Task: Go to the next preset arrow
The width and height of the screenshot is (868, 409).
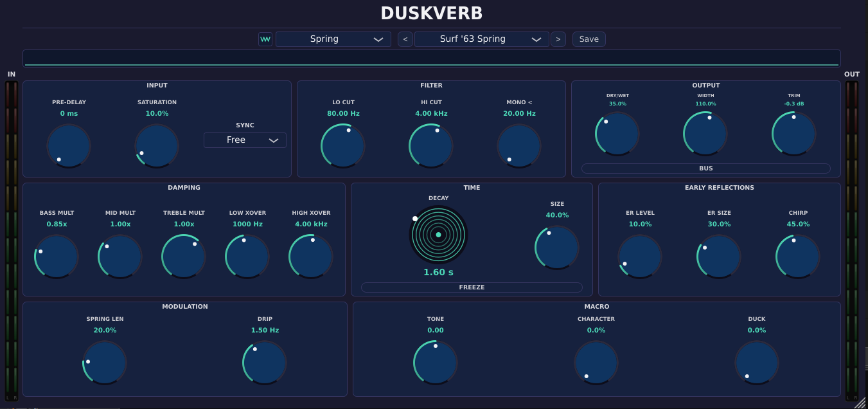Action: 558,39
